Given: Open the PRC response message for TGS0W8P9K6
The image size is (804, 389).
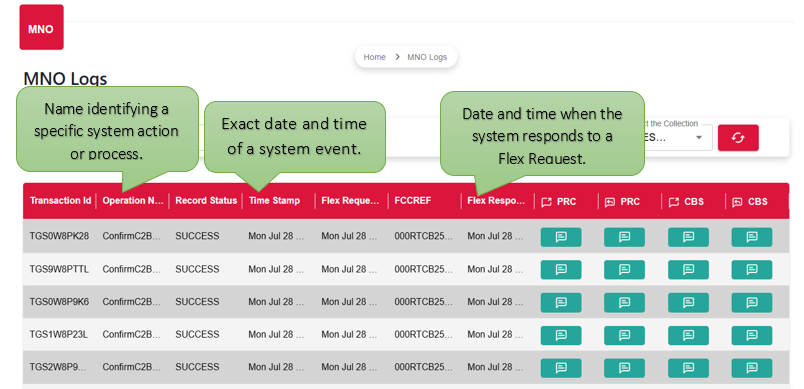Looking at the screenshot, I should coord(624,302).
